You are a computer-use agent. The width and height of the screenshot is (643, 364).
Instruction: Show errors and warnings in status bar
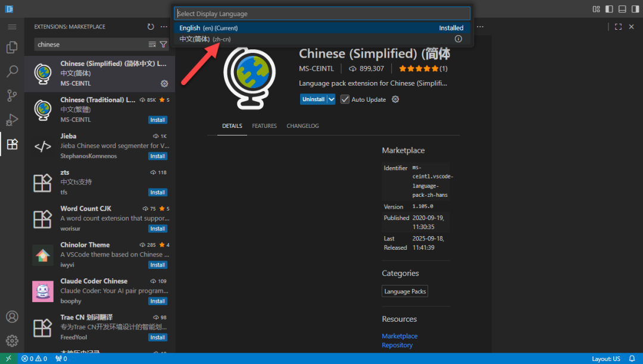(35, 359)
